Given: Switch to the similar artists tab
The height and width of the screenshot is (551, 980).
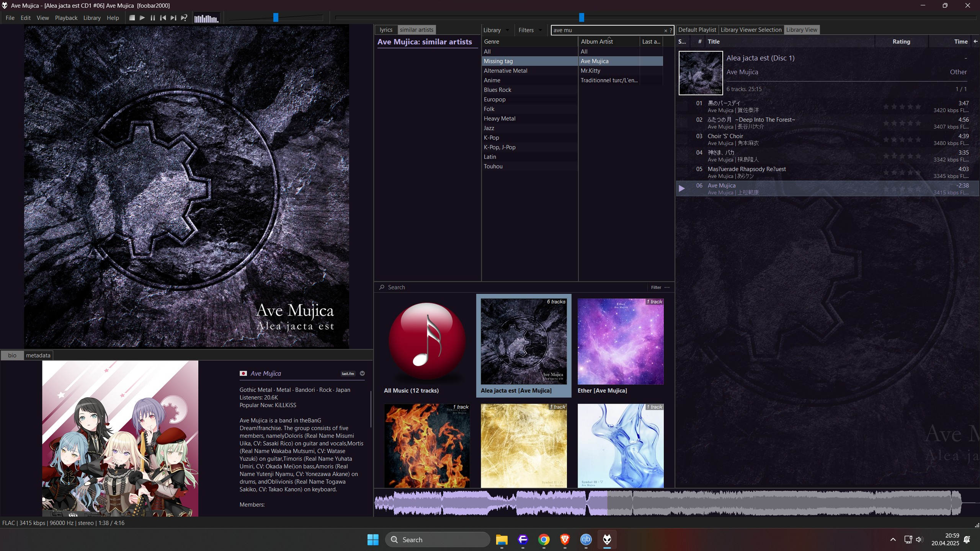Looking at the screenshot, I should [x=416, y=29].
